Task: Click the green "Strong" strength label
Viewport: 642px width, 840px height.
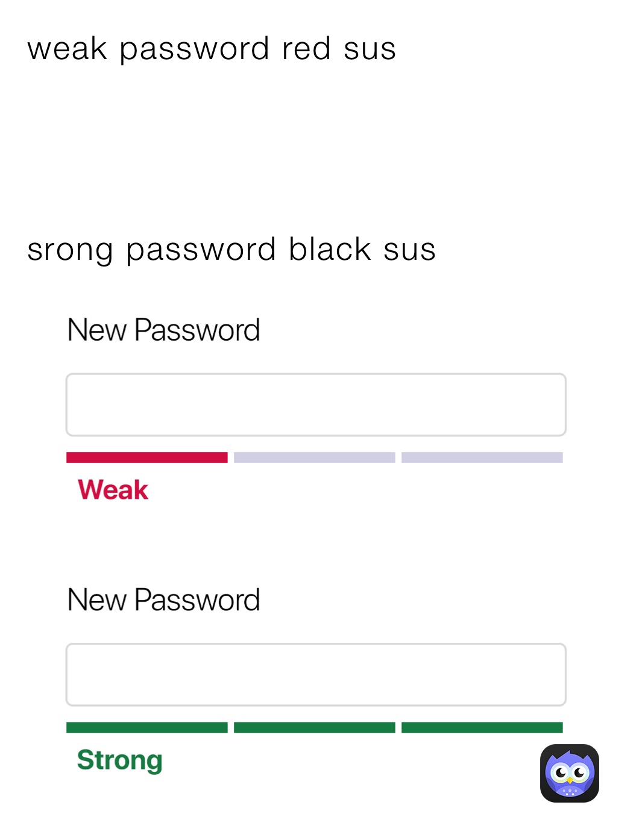Action: pyautogui.click(x=119, y=760)
